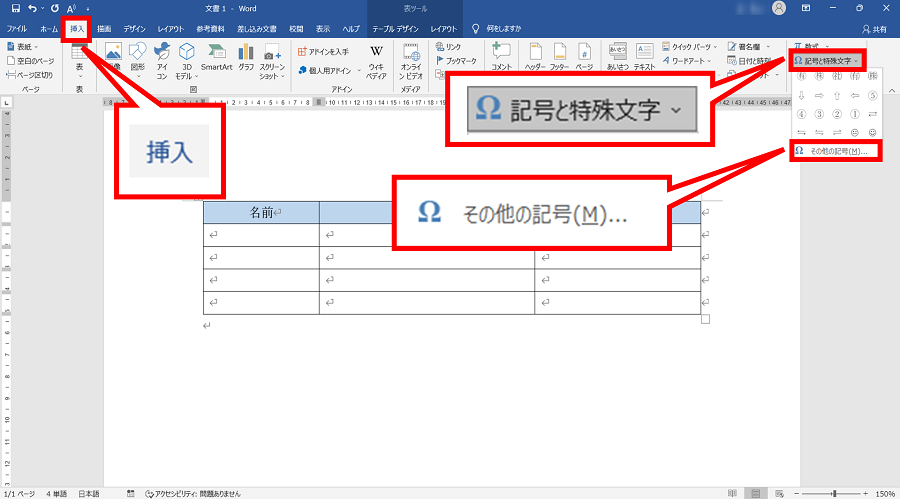Choose その他の記号(M)... menu item
Screen dimensions: 900x499
(x=836, y=151)
